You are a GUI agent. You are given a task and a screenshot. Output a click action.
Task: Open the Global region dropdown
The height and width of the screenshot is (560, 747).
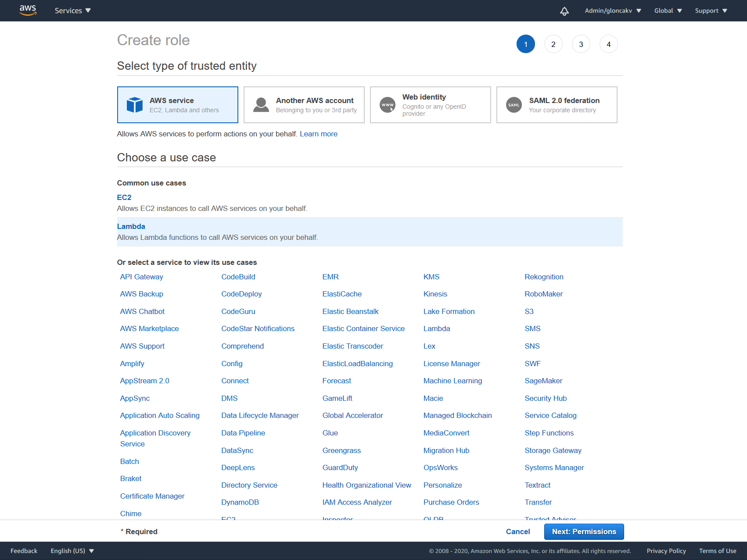(x=668, y=11)
